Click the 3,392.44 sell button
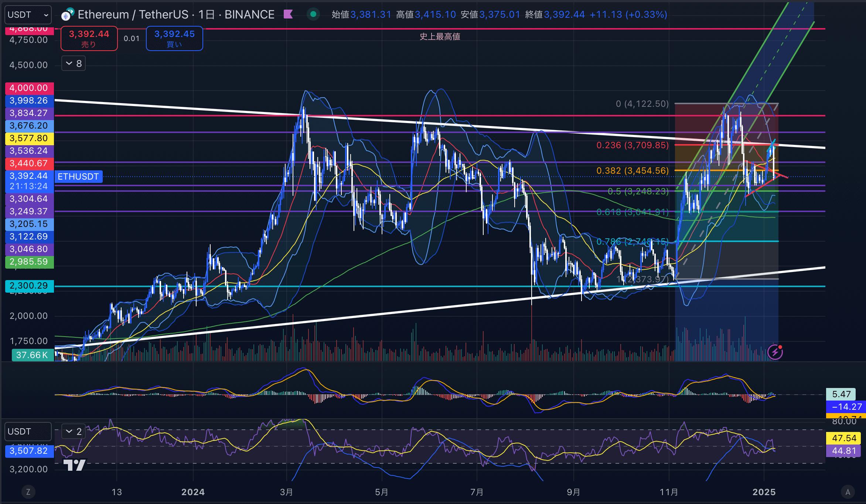The height and width of the screenshot is (504, 866). 89,38
